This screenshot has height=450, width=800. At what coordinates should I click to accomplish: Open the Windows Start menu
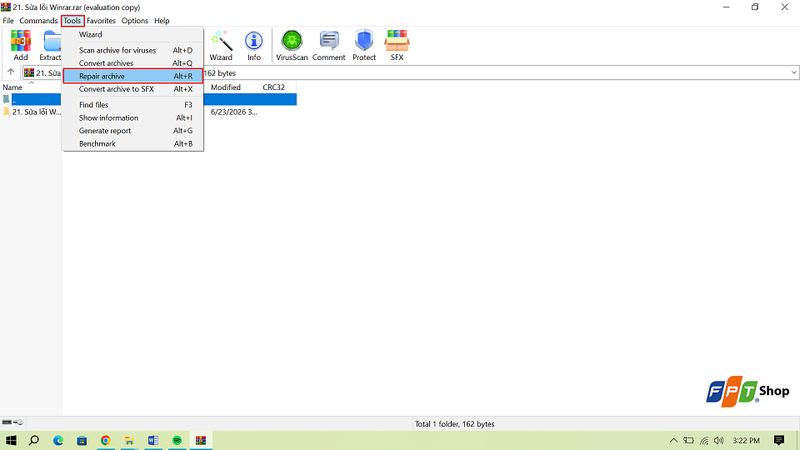11,440
